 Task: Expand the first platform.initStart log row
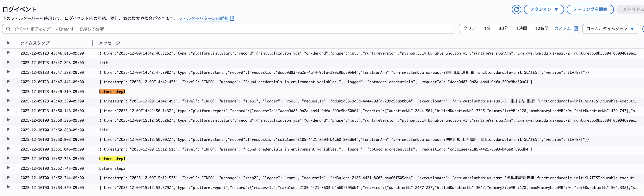8,53
